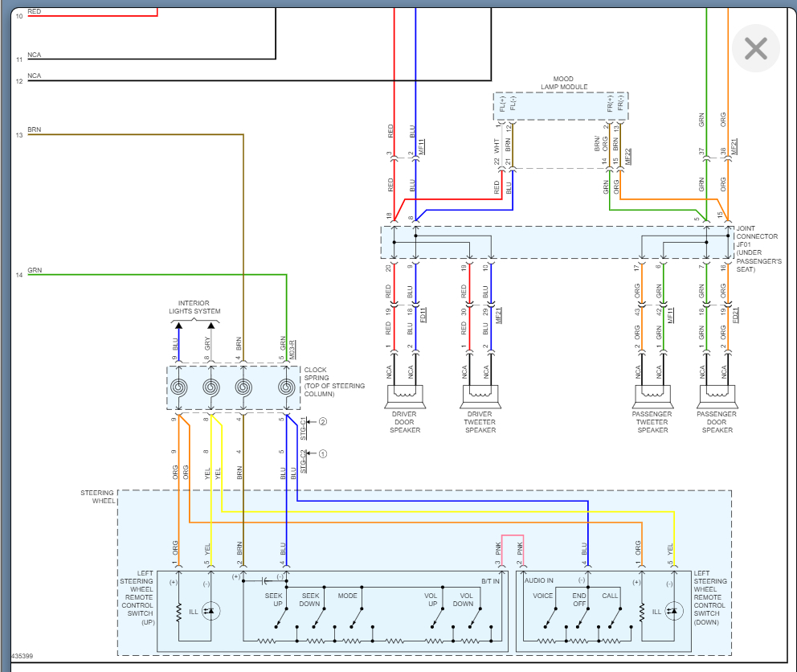Click the MODE switch label
797x672 pixels.
[348, 596]
